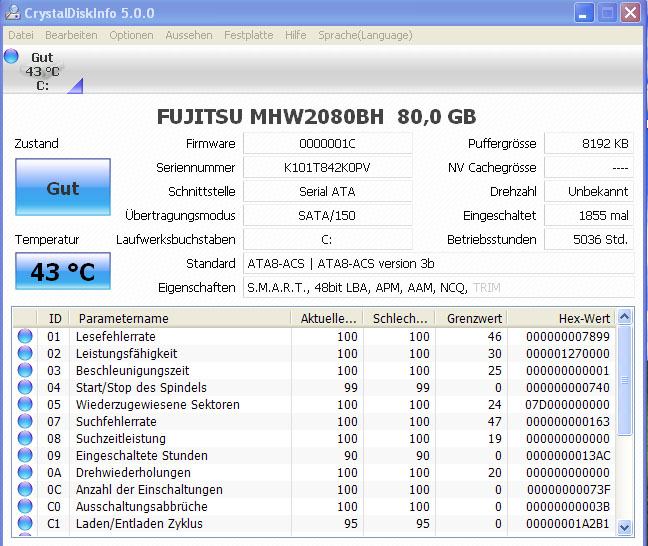Click the status orb beside Laden/Entladen Zyklus
Screen dimensions: 648x546
click(25, 523)
